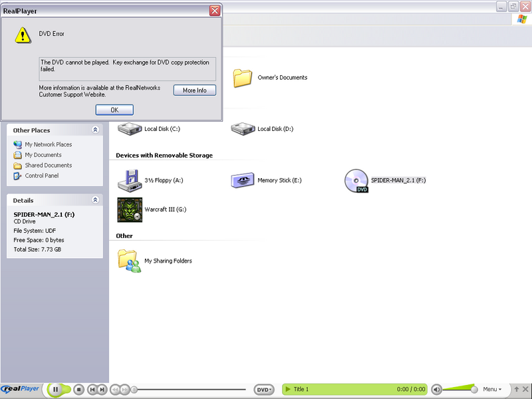The image size is (532, 399).
Task: Click the fast forward button
Action: pyautogui.click(x=125, y=390)
